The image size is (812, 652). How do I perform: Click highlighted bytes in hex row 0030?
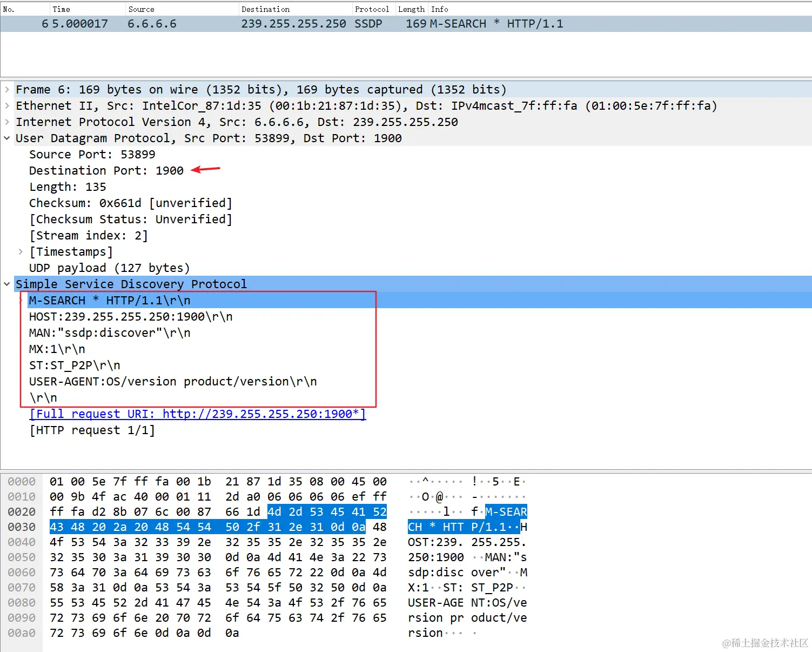(x=207, y=527)
